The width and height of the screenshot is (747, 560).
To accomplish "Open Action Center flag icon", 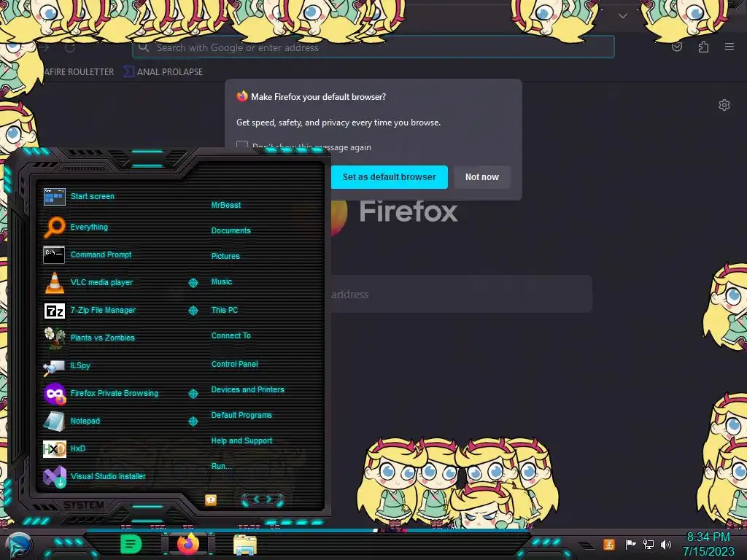I will coord(630,544).
